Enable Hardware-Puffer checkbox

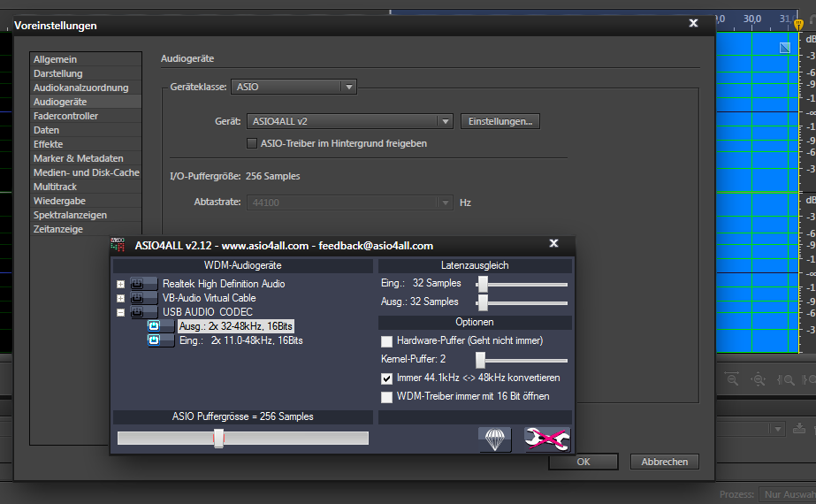pyautogui.click(x=386, y=341)
